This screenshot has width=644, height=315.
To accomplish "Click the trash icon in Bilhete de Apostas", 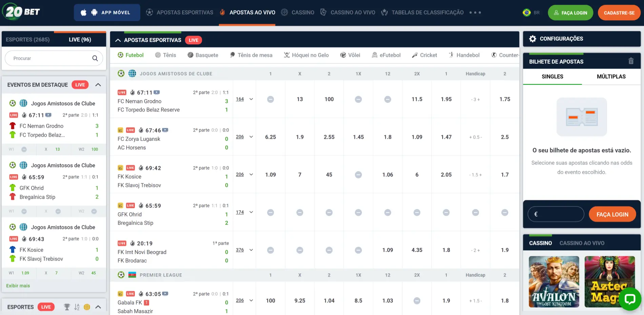I will tap(631, 61).
